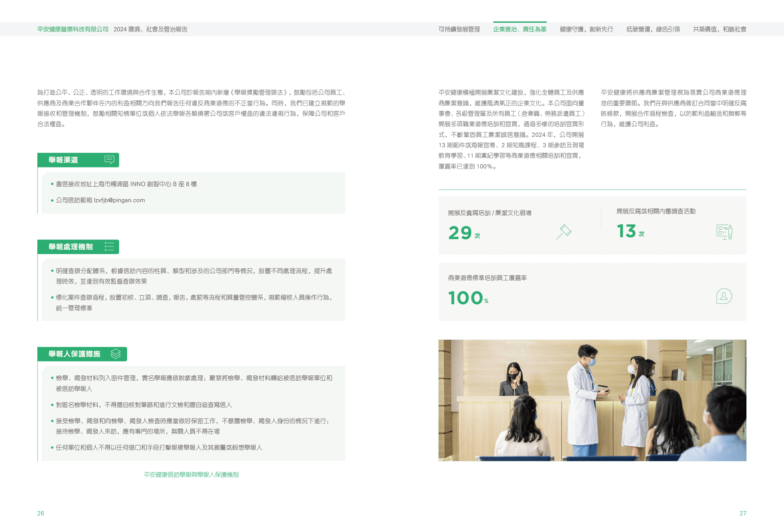Click the 平安健康醫療科技有限公司 header link

click(73, 29)
